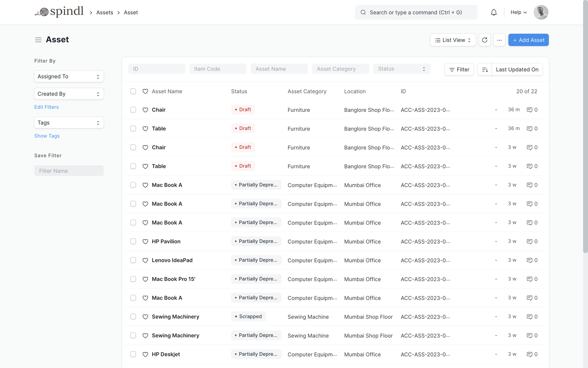Click the spindl logo
Screen dimensions: 588x368
point(59,12)
